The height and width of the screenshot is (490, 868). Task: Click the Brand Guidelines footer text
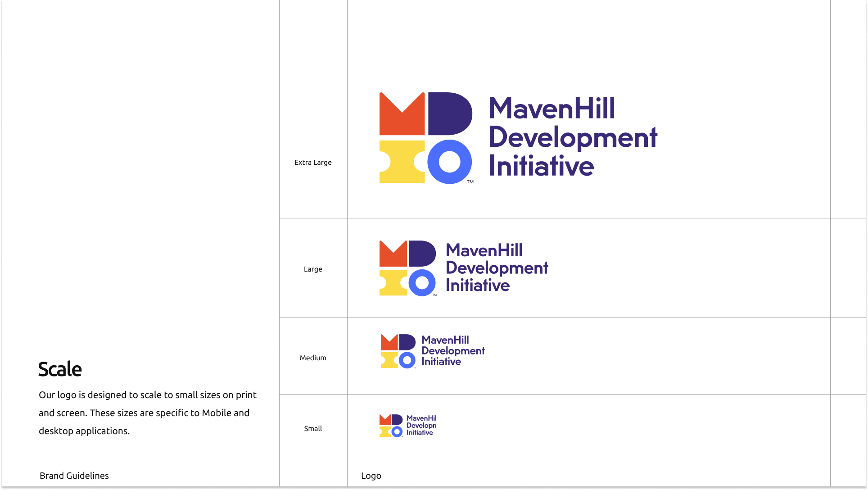point(74,476)
